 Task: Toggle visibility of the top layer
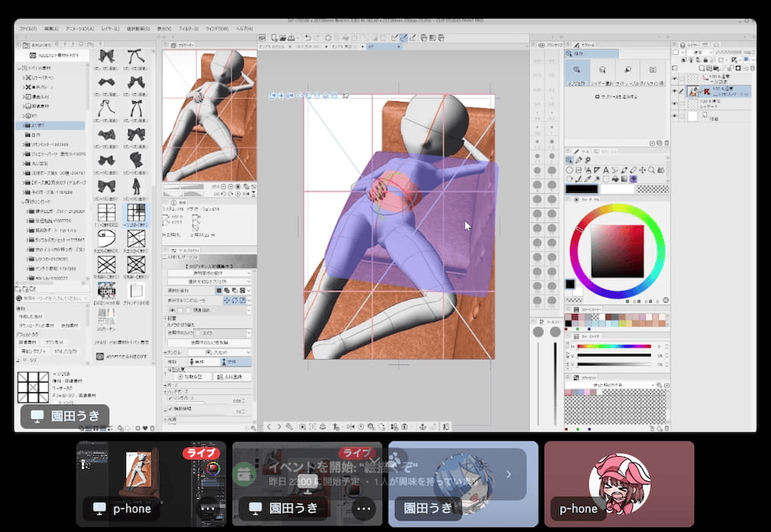click(x=675, y=78)
